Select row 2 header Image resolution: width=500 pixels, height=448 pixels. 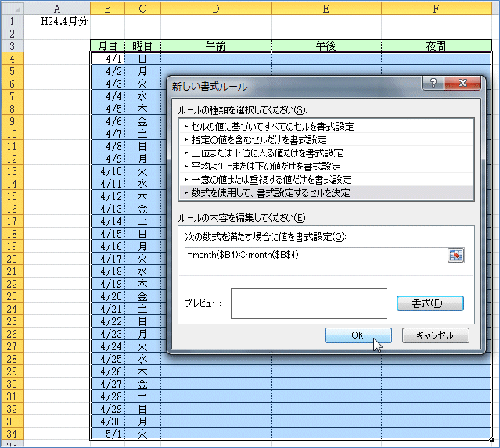pyautogui.click(x=12, y=34)
